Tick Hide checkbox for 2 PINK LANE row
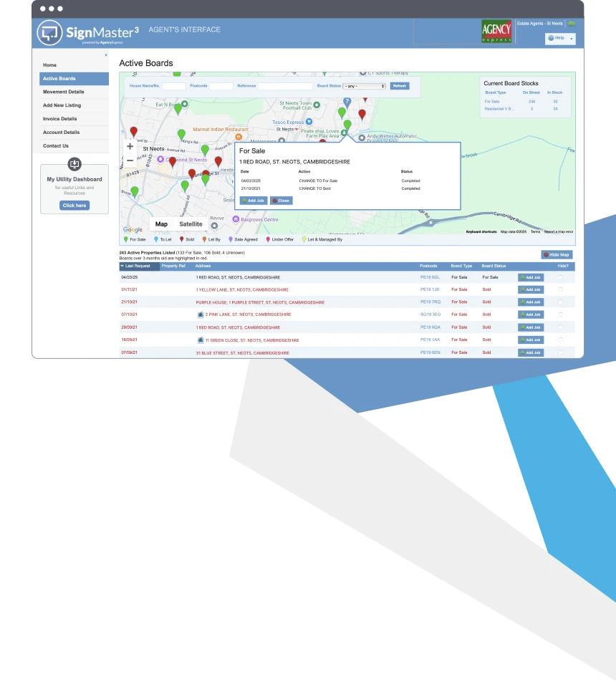616x682 pixels. click(560, 314)
